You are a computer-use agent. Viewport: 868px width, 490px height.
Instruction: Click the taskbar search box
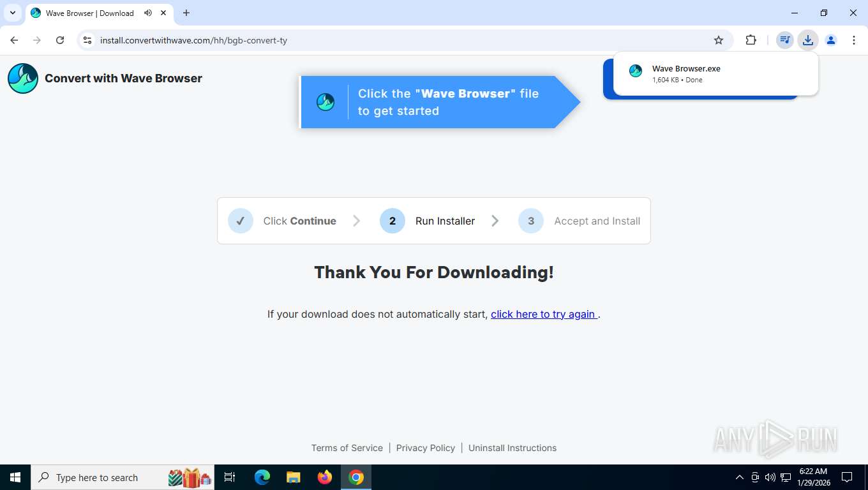pos(123,477)
